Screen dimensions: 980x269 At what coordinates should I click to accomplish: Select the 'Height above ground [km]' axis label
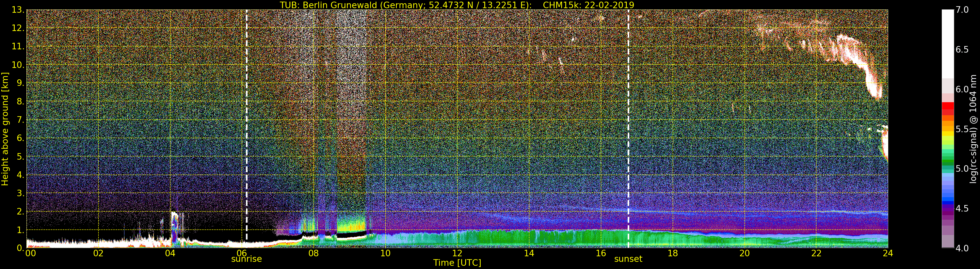5,129
